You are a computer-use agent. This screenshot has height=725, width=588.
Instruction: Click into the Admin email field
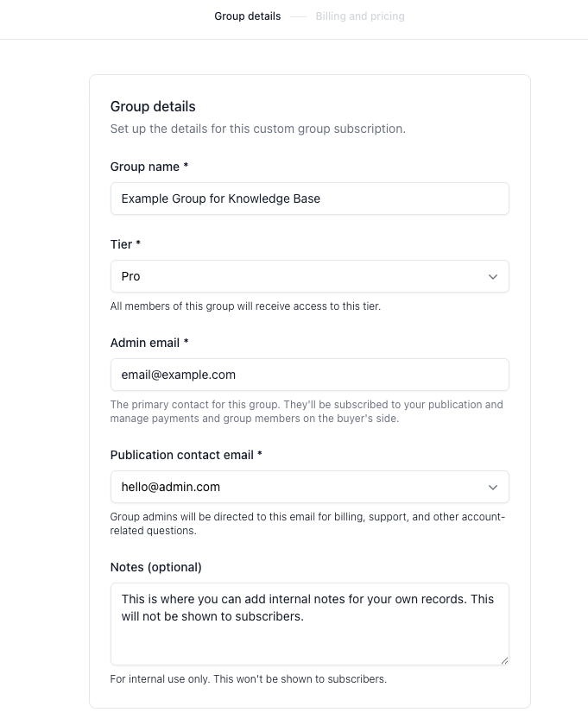pos(309,375)
